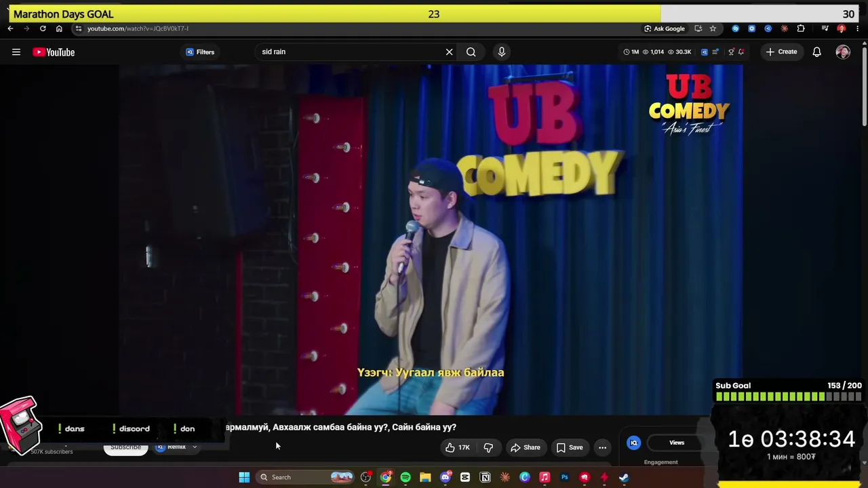Start voice search with the microphone
Screen dimensions: 868x488
(x=502, y=52)
